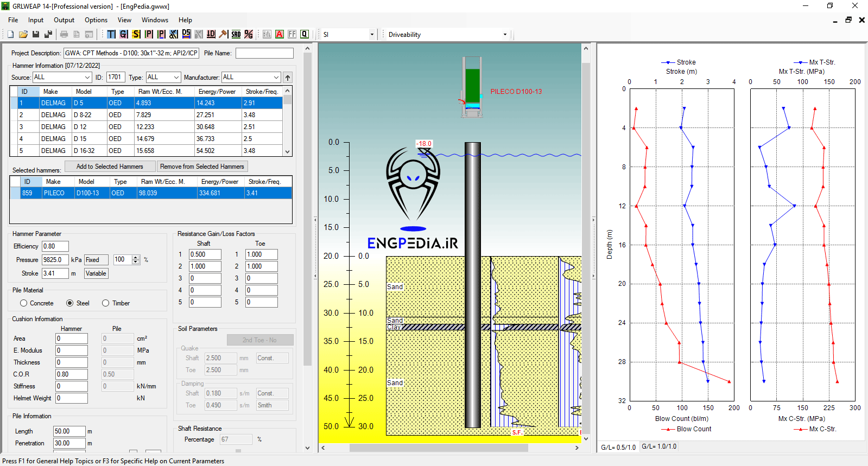
Task: Select the PILECO D100-13 selected hammer row
Action: click(151, 193)
